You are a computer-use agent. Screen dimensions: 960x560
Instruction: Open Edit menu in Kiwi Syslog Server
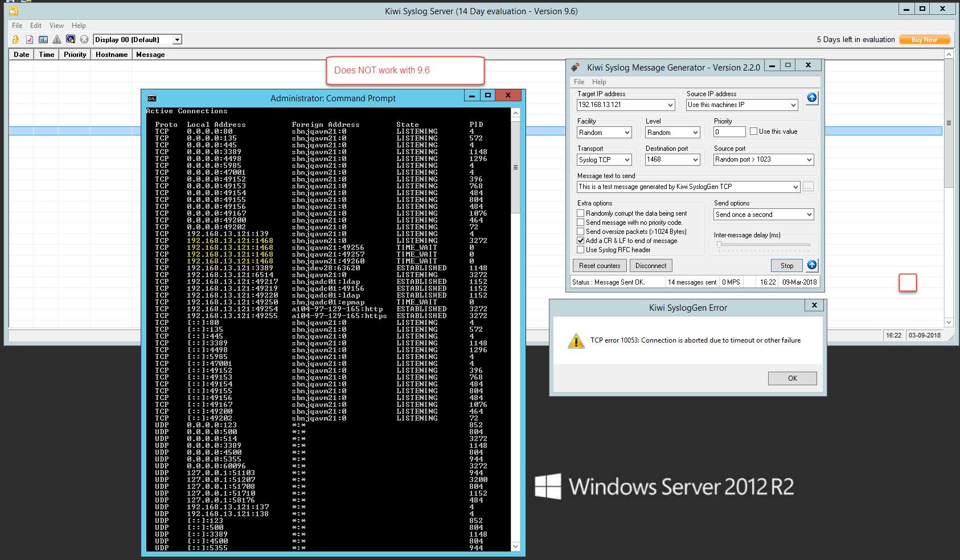point(36,26)
